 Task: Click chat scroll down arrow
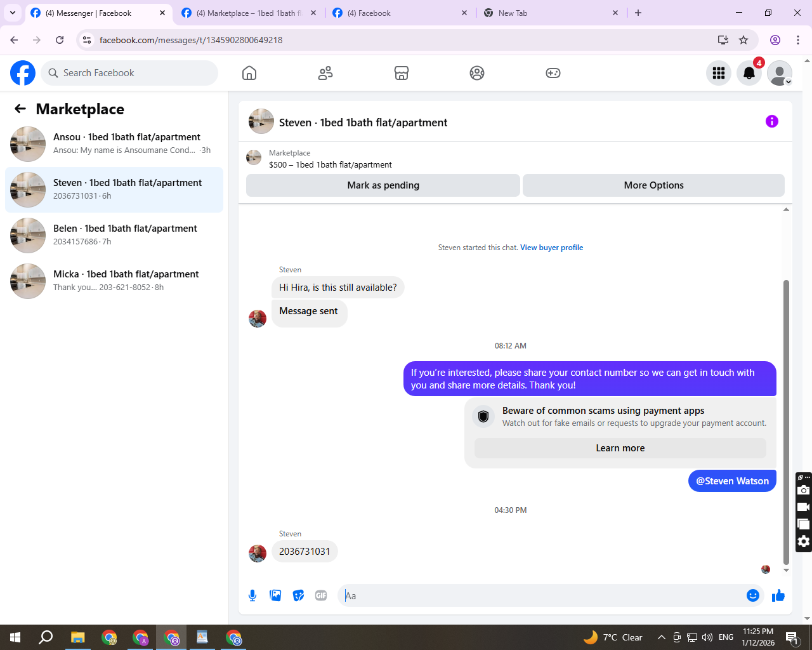click(x=786, y=570)
